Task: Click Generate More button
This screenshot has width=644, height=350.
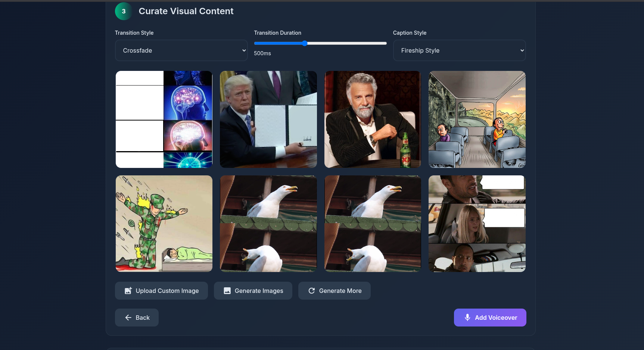Action: coord(335,291)
